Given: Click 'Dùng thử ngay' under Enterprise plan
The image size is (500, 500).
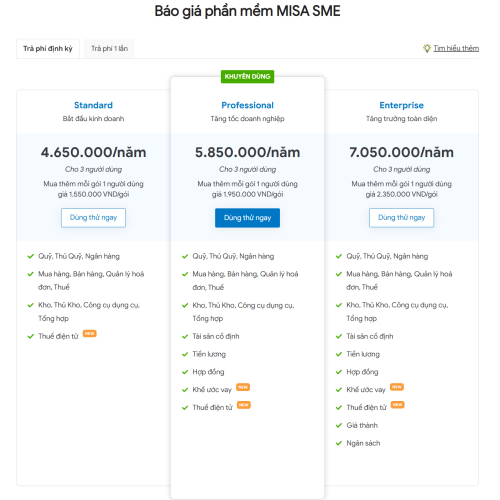Looking at the screenshot, I should [401, 218].
